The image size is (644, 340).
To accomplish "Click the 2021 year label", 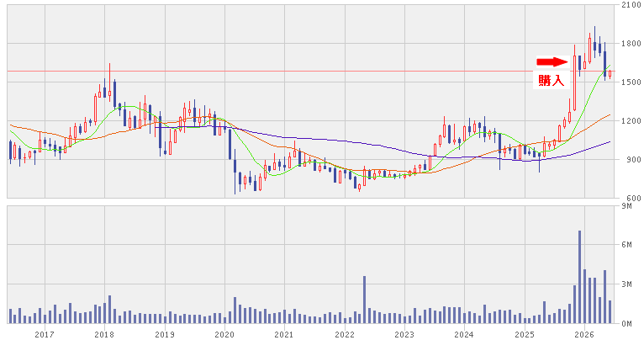I will tap(284, 334).
